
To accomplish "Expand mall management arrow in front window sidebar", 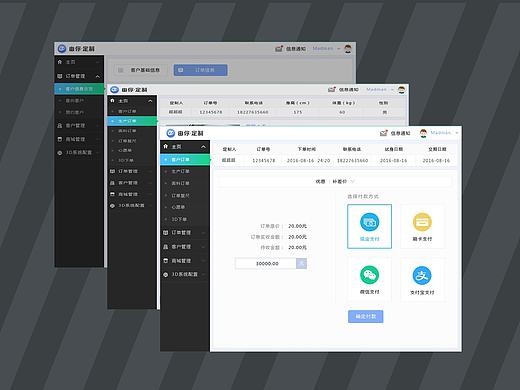I will coord(203,261).
